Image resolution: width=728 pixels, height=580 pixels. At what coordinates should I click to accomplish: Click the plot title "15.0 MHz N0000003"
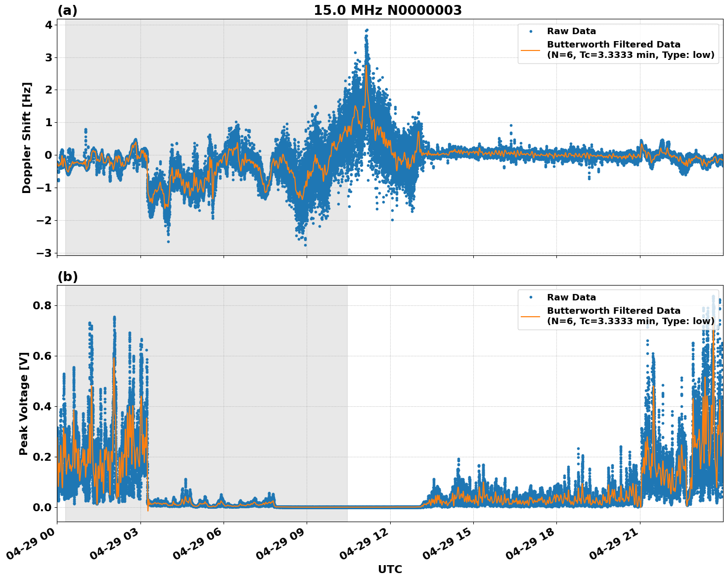[388, 10]
